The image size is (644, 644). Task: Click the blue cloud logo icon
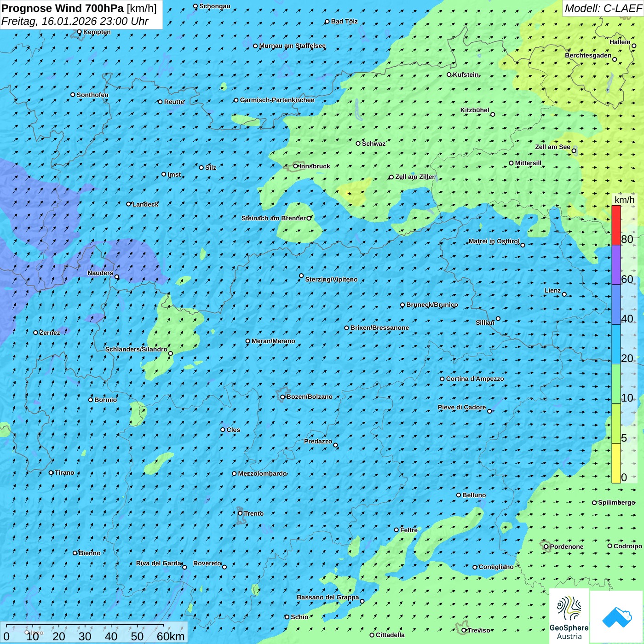pyautogui.click(x=616, y=617)
